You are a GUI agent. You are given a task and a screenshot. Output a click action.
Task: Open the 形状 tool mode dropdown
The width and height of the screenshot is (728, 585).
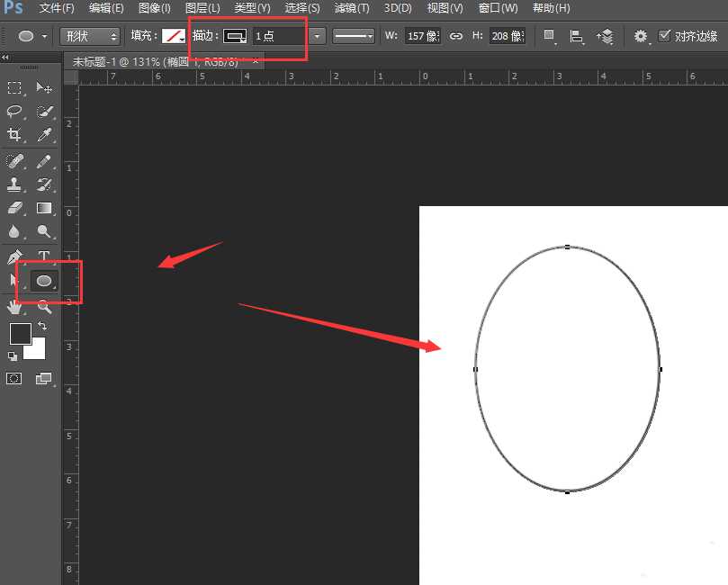(89, 36)
